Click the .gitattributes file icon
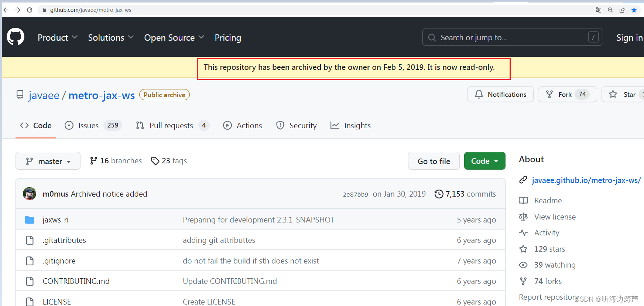 30,240
